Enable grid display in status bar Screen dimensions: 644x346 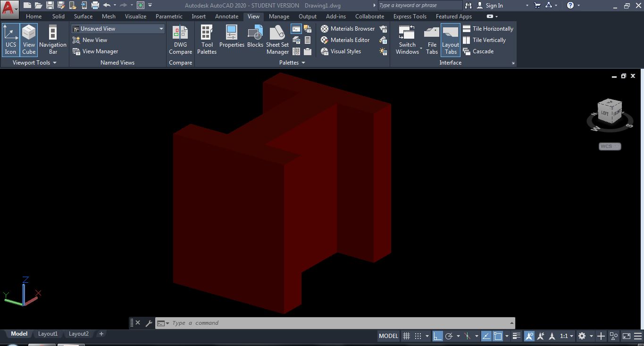coord(406,336)
